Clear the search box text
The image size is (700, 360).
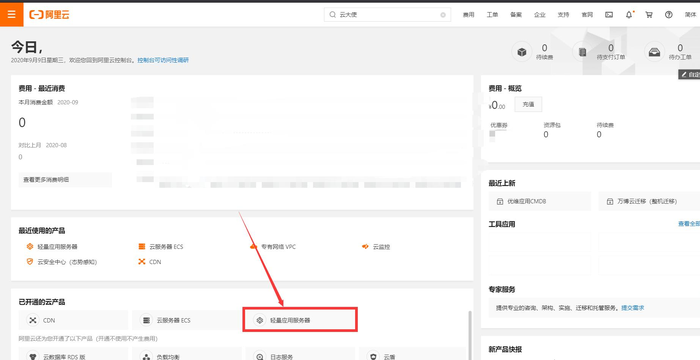pyautogui.click(x=443, y=15)
